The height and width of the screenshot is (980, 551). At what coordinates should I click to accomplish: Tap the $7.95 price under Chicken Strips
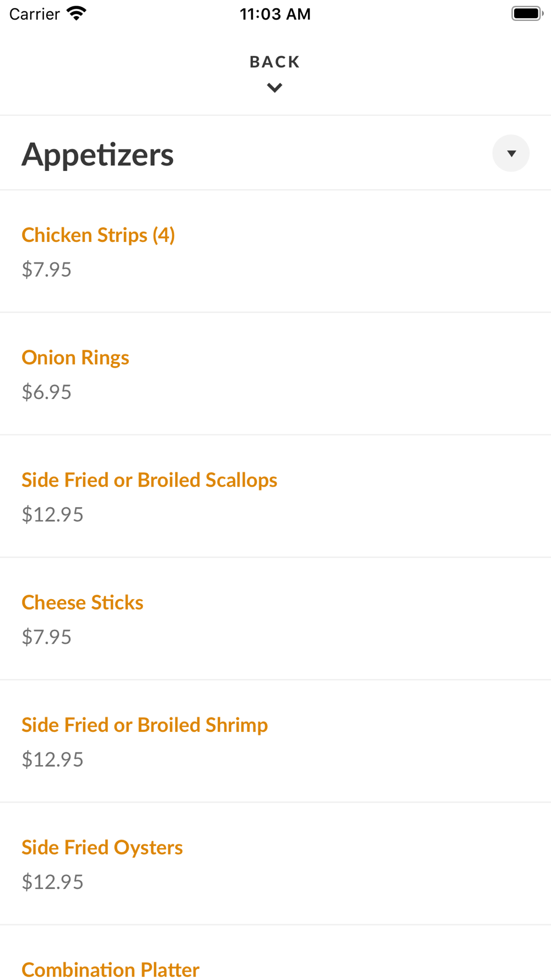point(47,270)
